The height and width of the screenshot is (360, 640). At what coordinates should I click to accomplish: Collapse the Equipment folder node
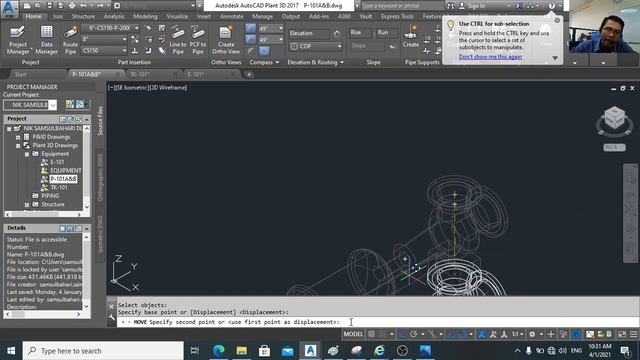27,154
